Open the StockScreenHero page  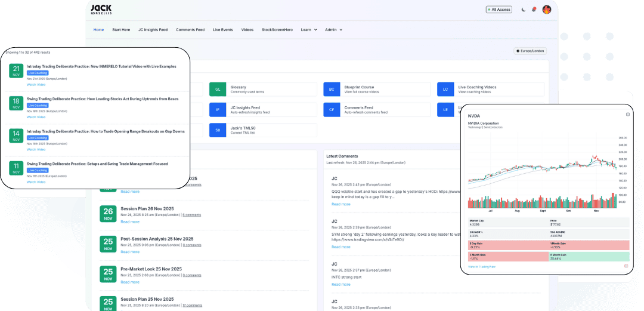click(x=277, y=30)
